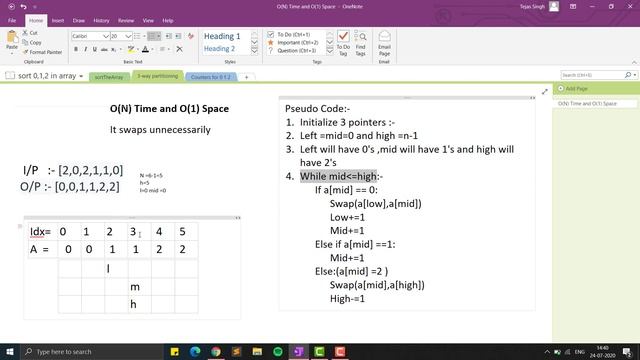
Task: Open Windows Start menu
Action: 10,351
